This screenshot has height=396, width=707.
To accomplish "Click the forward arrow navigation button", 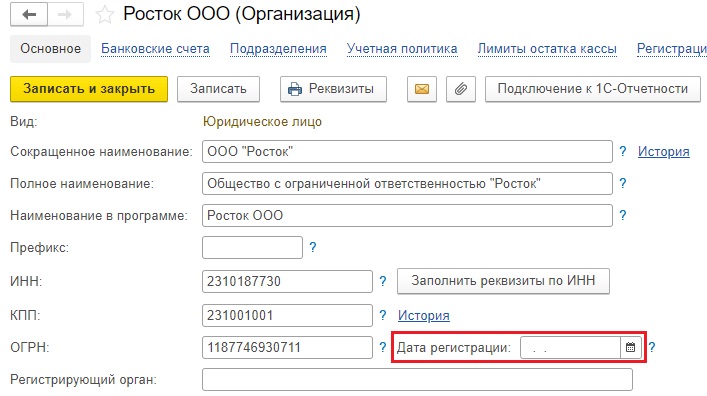I will coord(65,14).
